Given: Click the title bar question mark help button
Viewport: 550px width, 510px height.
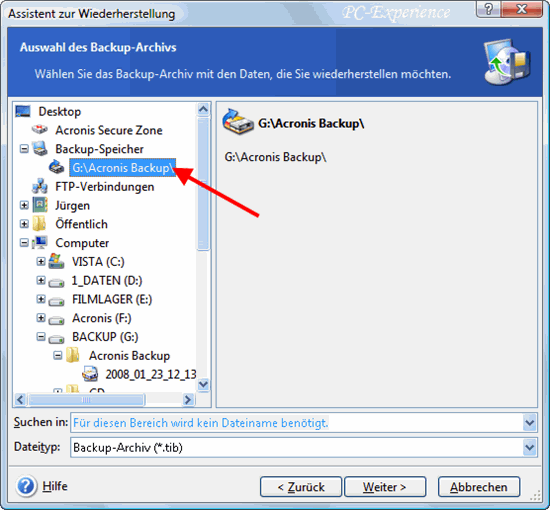Looking at the screenshot, I should [488, 8].
